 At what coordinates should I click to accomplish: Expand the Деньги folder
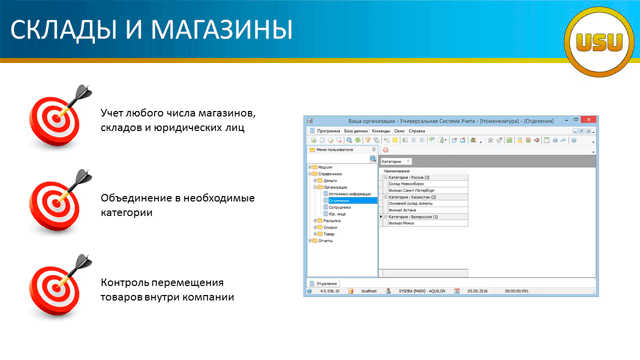coord(315,180)
